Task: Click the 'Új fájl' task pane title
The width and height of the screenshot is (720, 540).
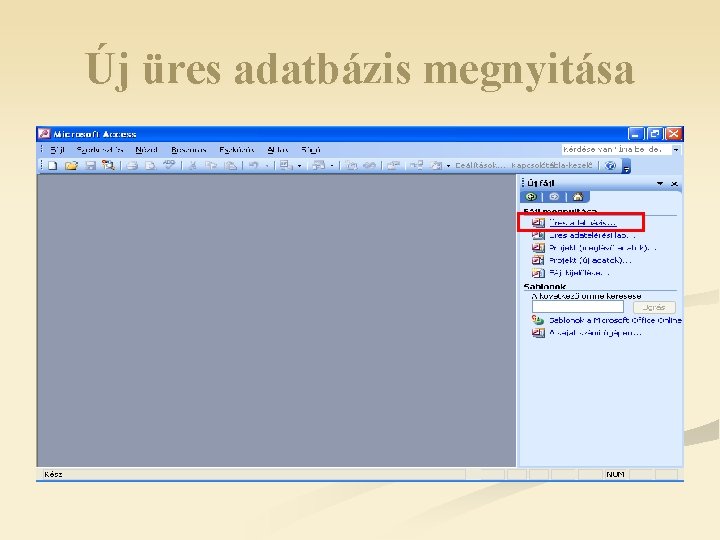Action: [x=540, y=183]
